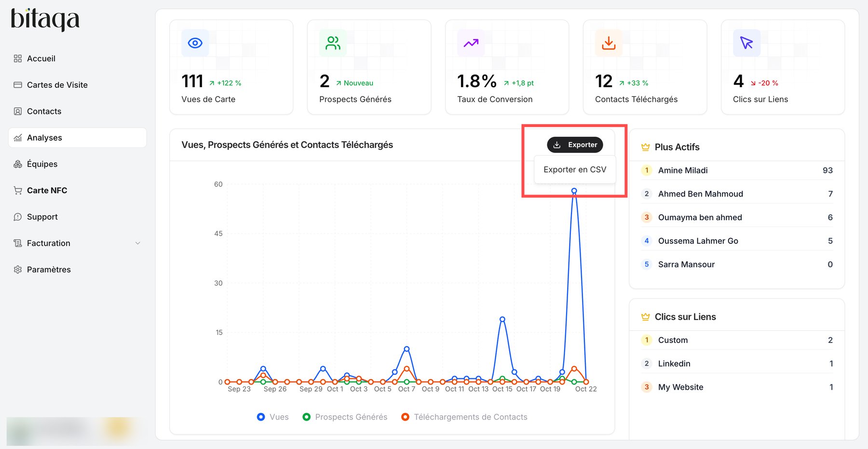Expand the Facturation submenu chevron
The width and height of the screenshot is (868, 449).
[x=138, y=243]
